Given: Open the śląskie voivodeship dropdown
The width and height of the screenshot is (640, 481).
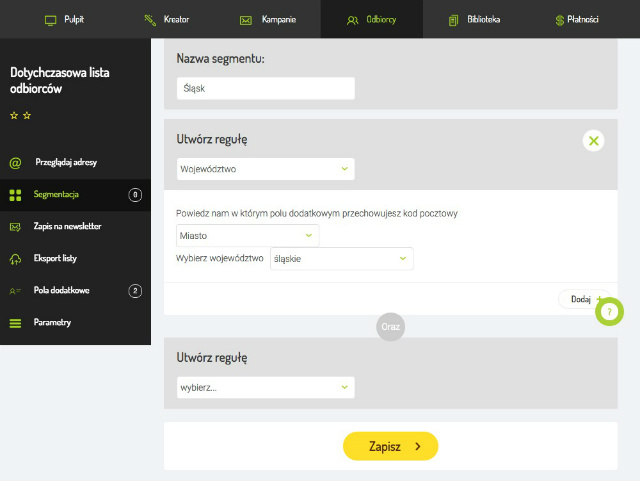Looking at the screenshot, I should click(x=341, y=259).
